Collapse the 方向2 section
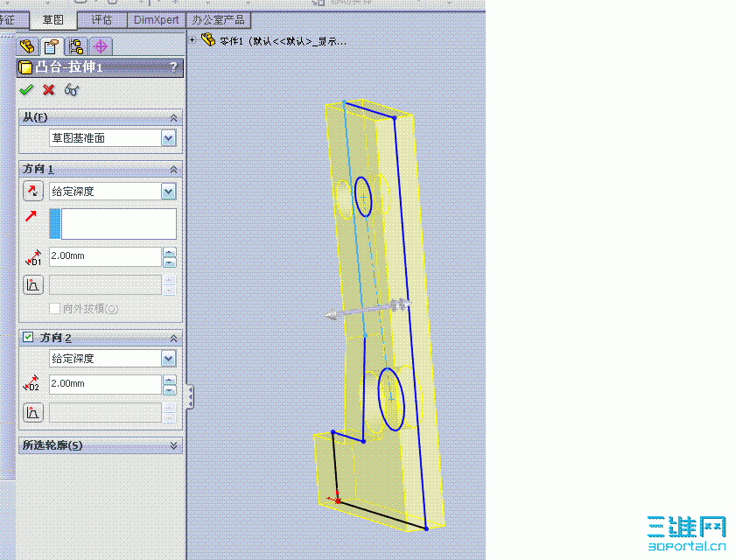 (x=173, y=338)
